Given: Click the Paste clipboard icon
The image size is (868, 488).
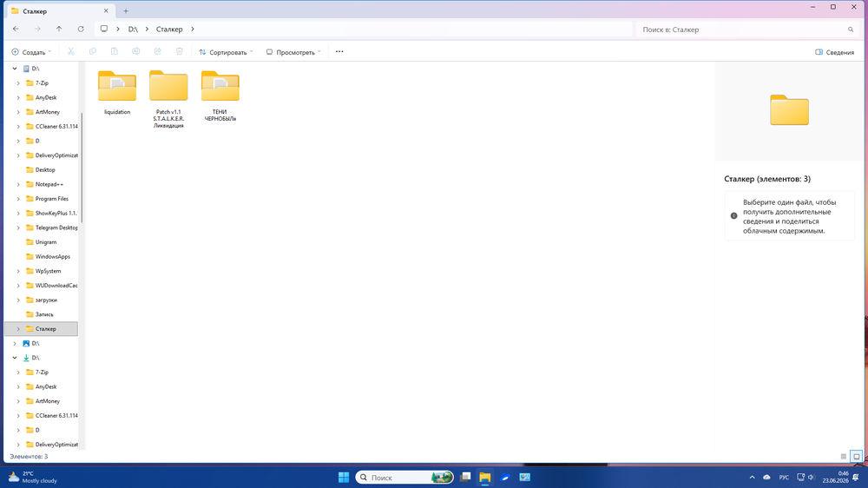Looking at the screenshot, I should (114, 51).
